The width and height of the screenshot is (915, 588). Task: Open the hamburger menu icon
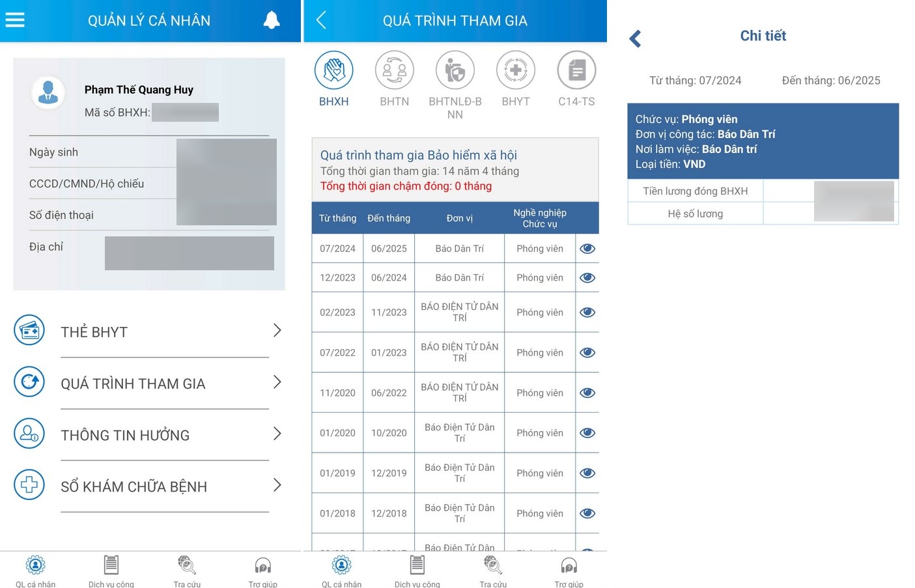15,20
